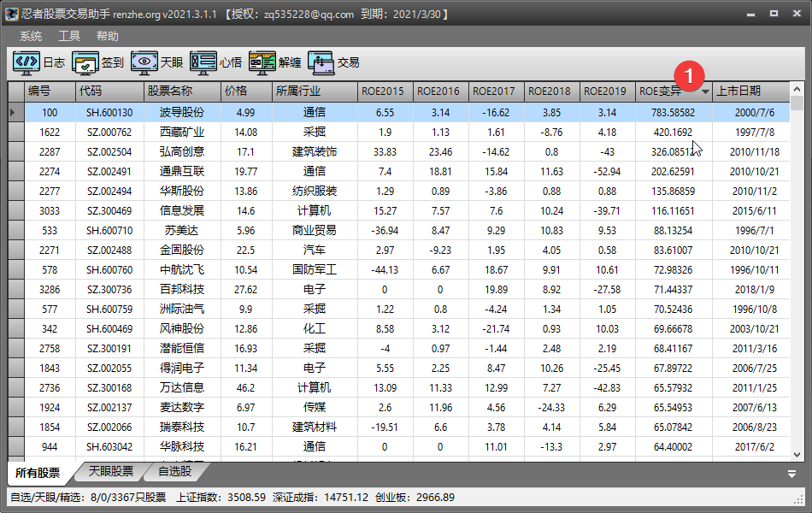Sort by the 所属行业 column header
This screenshot has height=513, width=812.
click(x=315, y=91)
